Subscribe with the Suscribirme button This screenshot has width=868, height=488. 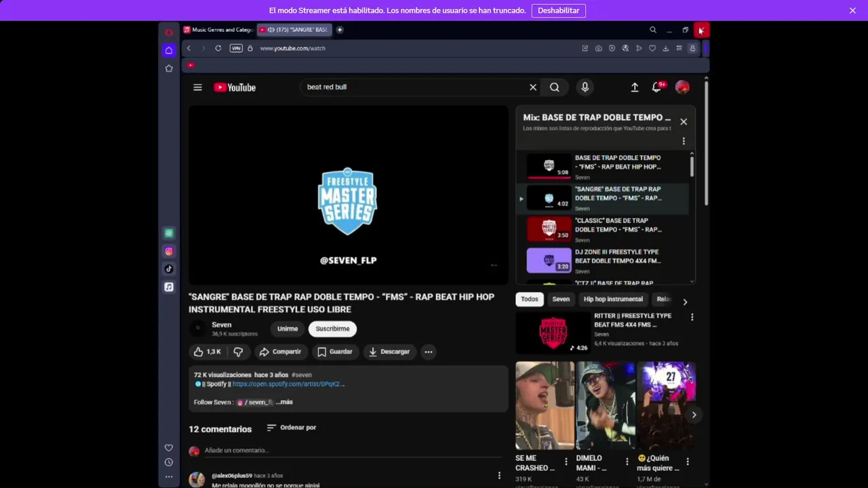coord(332,329)
